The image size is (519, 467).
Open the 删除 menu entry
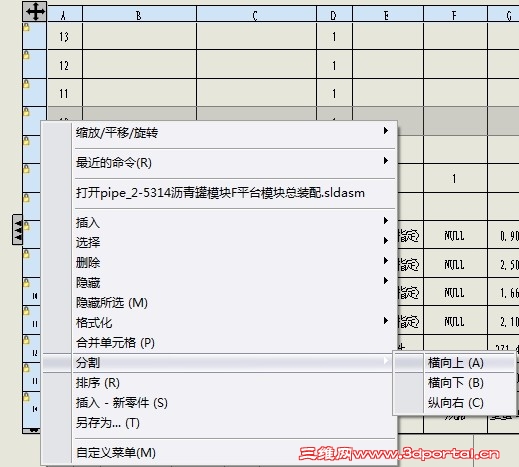pyautogui.click(x=219, y=263)
